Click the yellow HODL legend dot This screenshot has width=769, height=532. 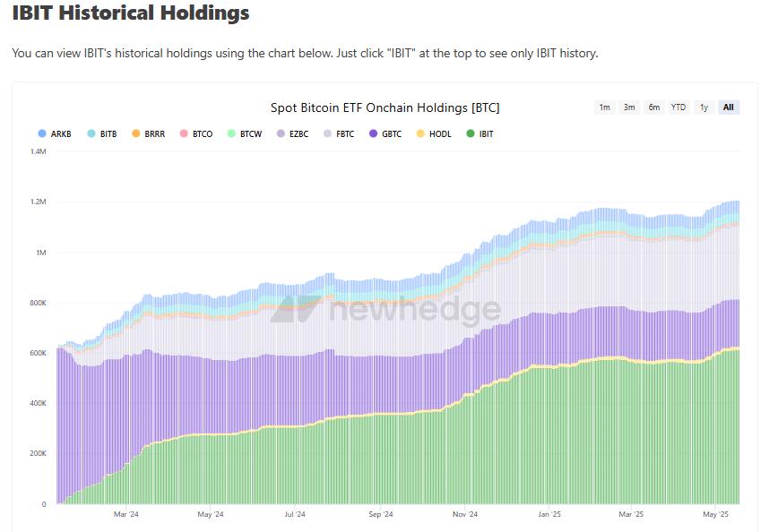[x=422, y=133]
